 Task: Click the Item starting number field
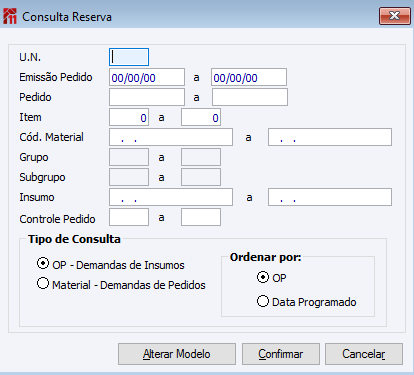click(x=129, y=117)
